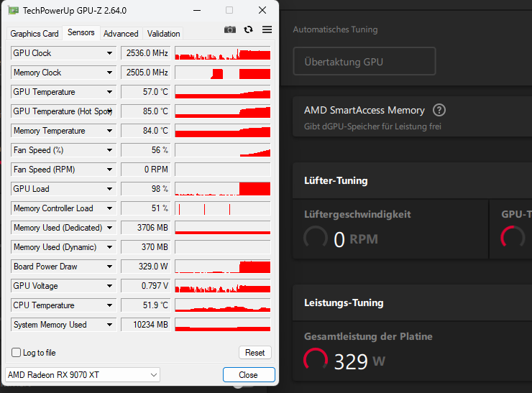Open the GPU Clock sensor dropdown
Screen dimensions: 532x393
(x=109, y=53)
